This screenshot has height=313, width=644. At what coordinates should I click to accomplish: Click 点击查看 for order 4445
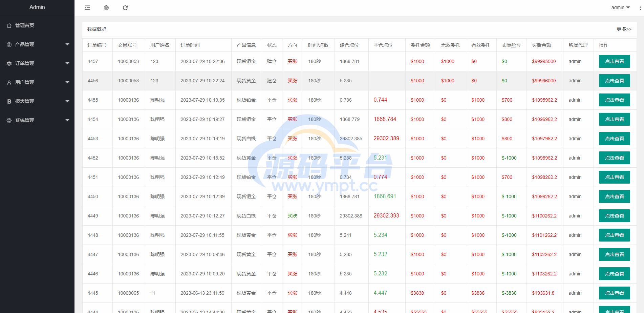tap(614, 293)
